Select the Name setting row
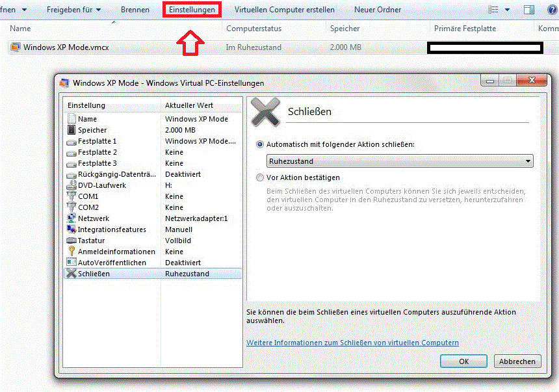The height and width of the screenshot is (392, 559). point(153,119)
